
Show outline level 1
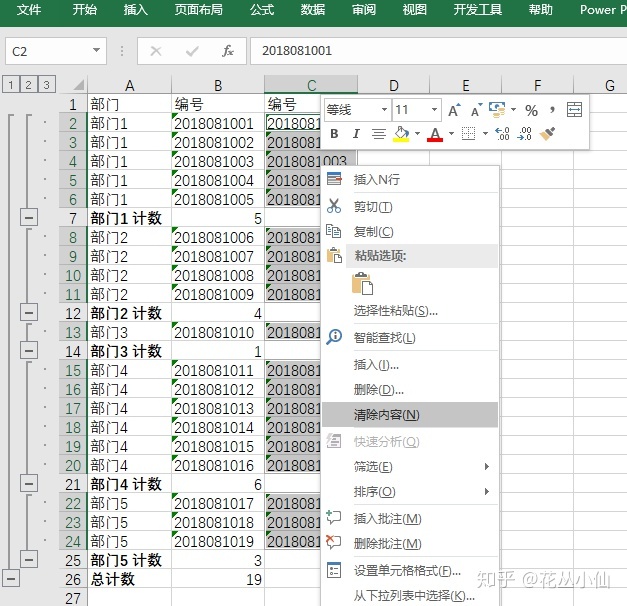click(11, 85)
